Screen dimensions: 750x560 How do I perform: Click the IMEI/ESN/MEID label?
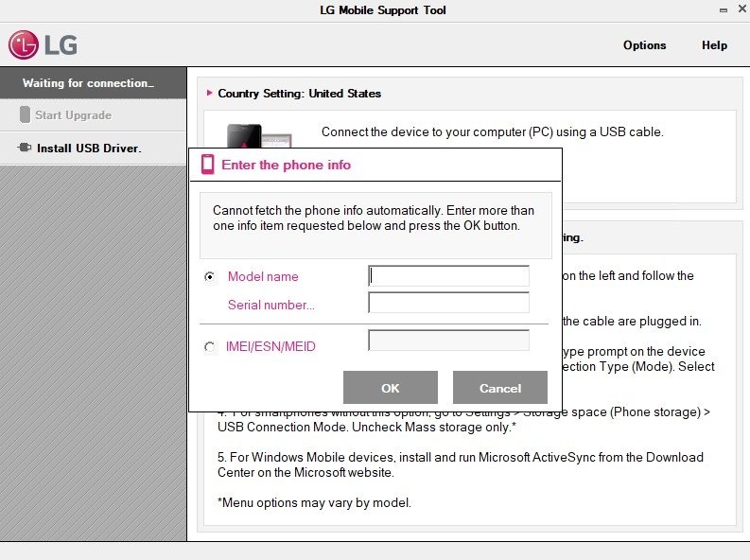270,346
